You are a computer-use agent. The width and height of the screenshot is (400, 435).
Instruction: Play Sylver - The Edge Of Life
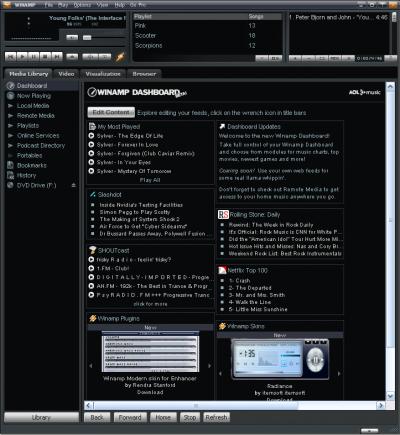point(91,136)
